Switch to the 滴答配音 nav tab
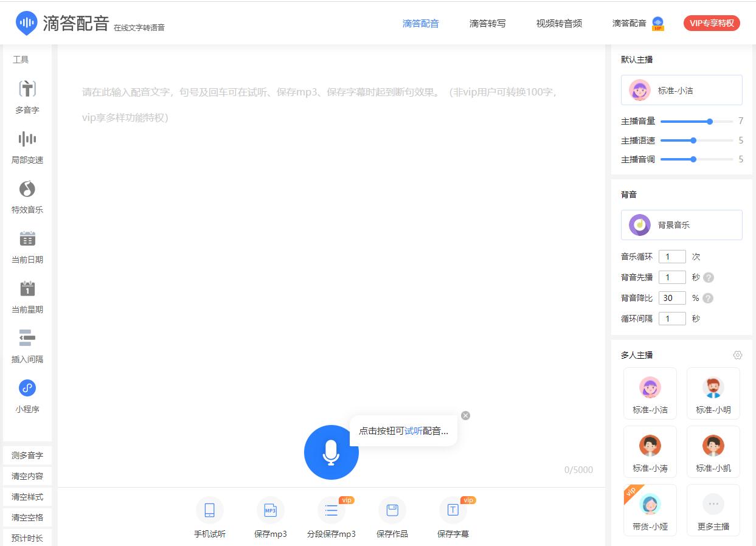This screenshot has width=756, height=546. tap(421, 24)
